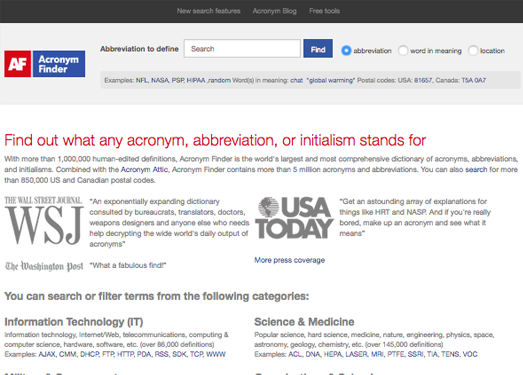The image size is (523, 375).
Task: Click the DNA example link
Action: click(313, 354)
